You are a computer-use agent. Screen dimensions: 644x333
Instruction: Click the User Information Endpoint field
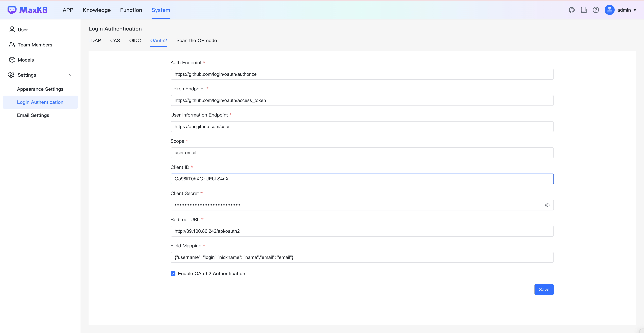click(x=362, y=126)
